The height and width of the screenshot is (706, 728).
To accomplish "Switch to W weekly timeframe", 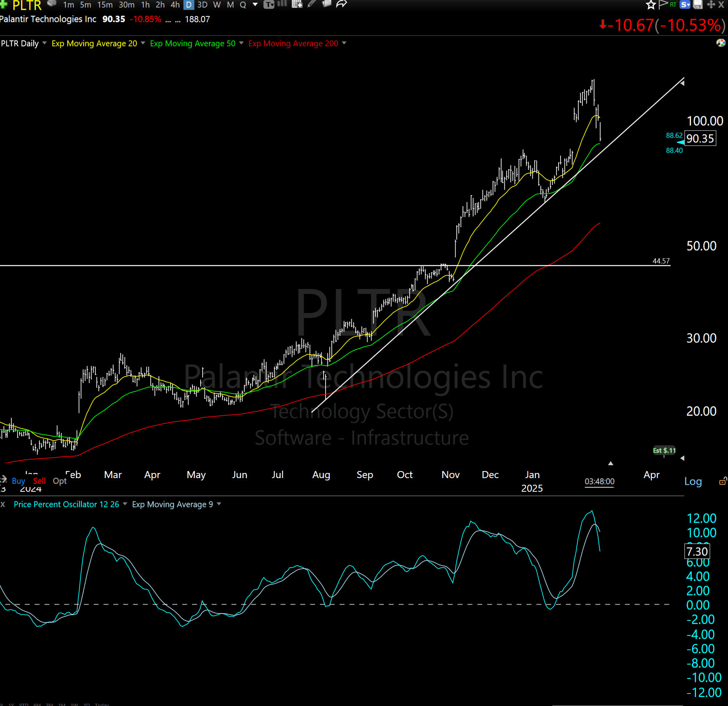I will (x=217, y=5).
